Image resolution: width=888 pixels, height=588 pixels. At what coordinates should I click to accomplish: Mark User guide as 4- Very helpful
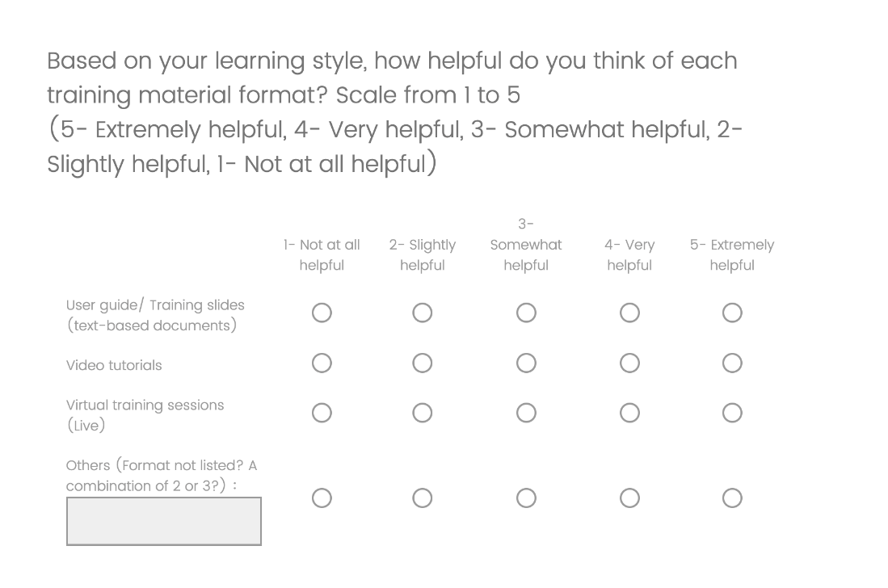coord(629,313)
